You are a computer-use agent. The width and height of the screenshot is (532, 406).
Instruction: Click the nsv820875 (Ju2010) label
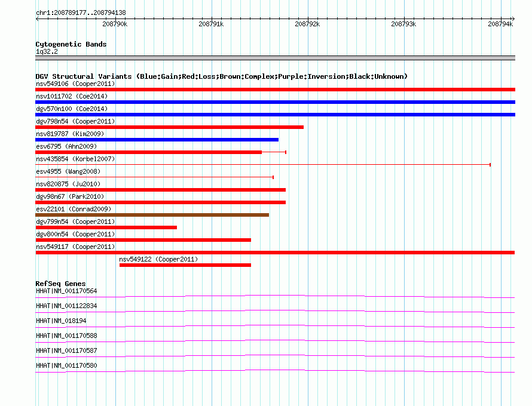point(68,184)
